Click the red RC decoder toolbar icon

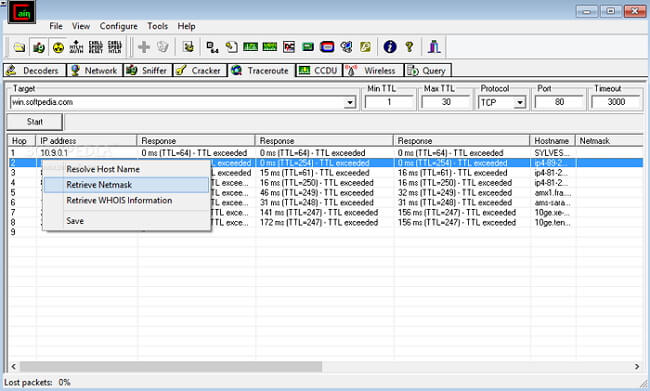click(x=289, y=47)
